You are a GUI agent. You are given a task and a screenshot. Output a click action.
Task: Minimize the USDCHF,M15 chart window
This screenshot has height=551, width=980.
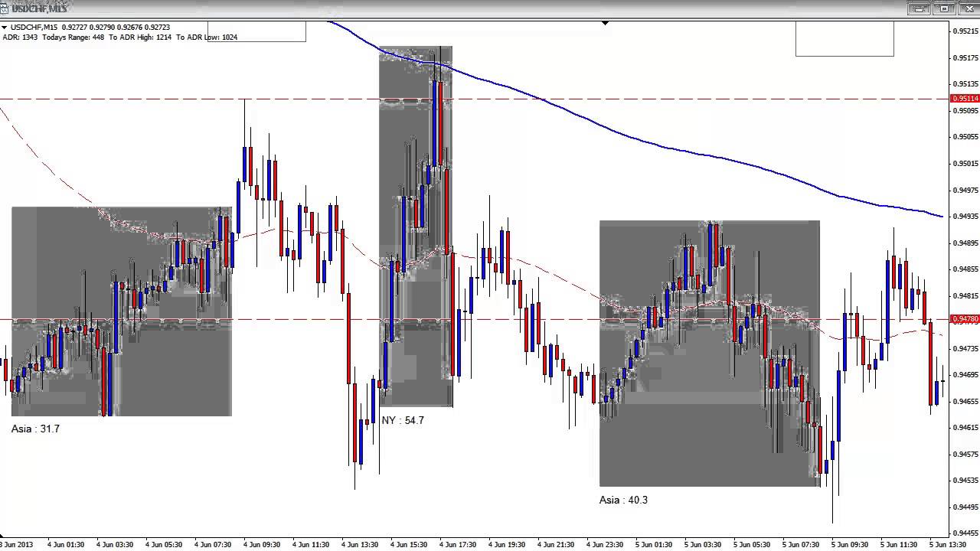pyautogui.click(x=919, y=8)
